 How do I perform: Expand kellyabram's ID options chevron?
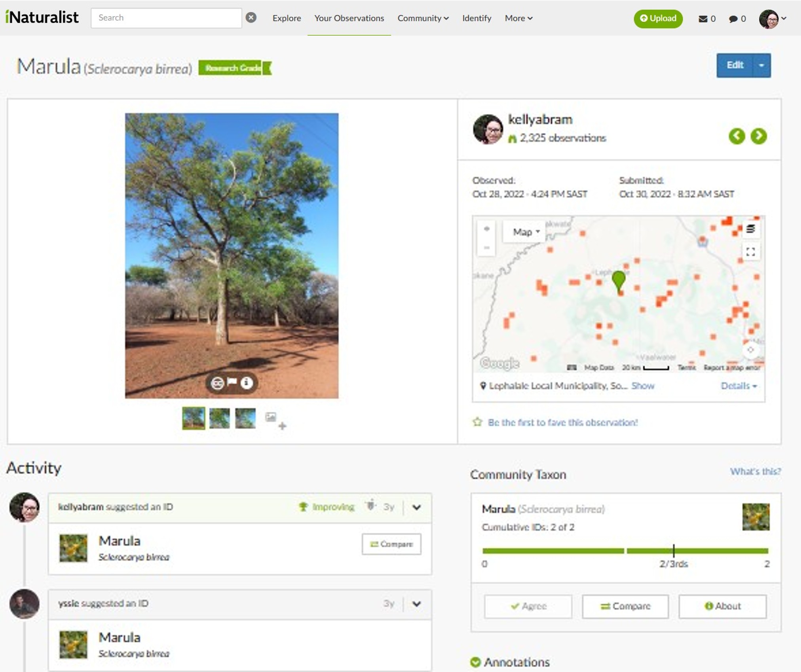click(416, 507)
